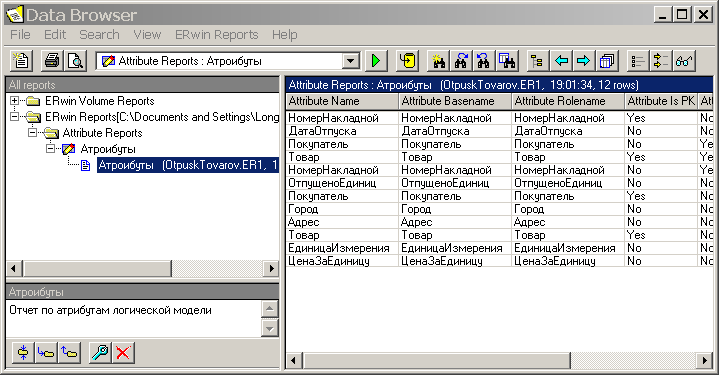This screenshot has height=375, width=719.
Task: Click Attribute Basename column header
Action: [x=455, y=101]
